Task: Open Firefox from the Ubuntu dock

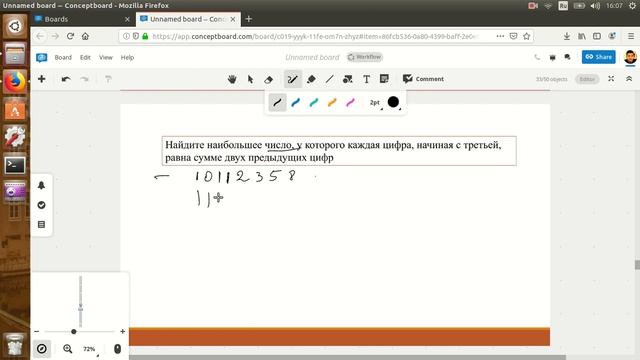Action: 15,82
